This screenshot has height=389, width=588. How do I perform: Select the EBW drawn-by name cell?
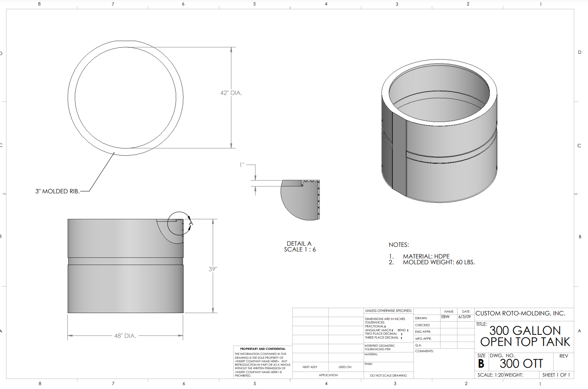pyautogui.click(x=445, y=317)
